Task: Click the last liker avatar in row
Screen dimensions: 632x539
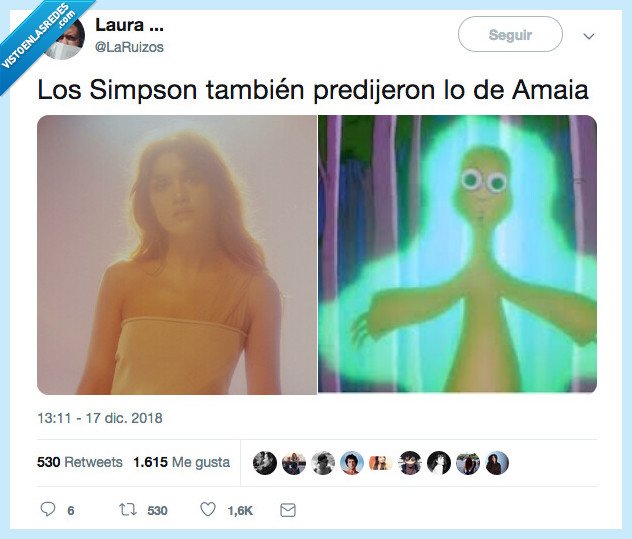Action: click(x=497, y=463)
